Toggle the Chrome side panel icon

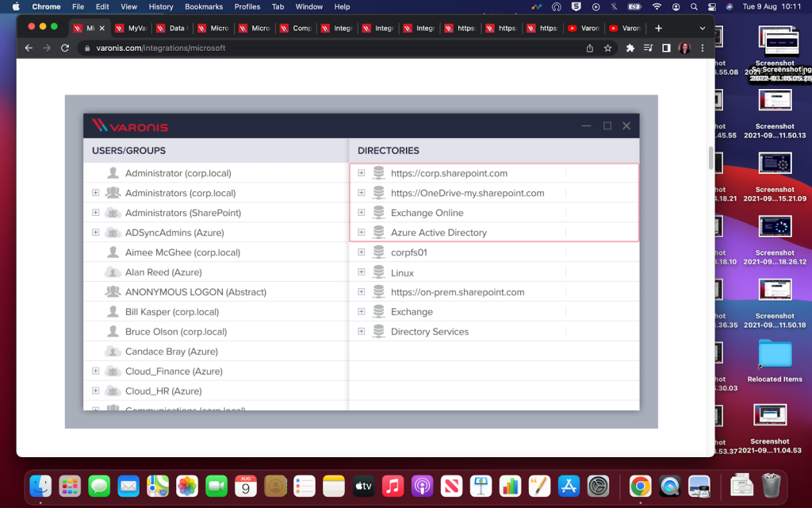click(666, 48)
